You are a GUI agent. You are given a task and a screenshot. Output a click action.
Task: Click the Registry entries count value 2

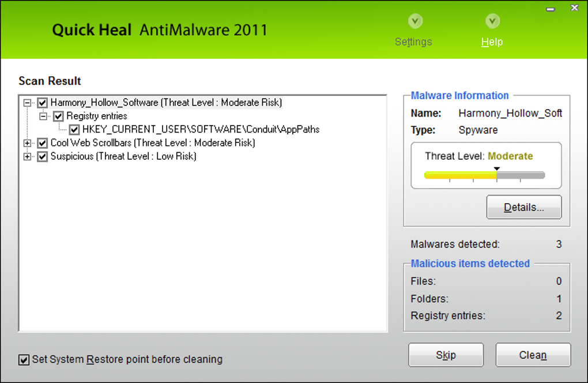click(x=559, y=316)
